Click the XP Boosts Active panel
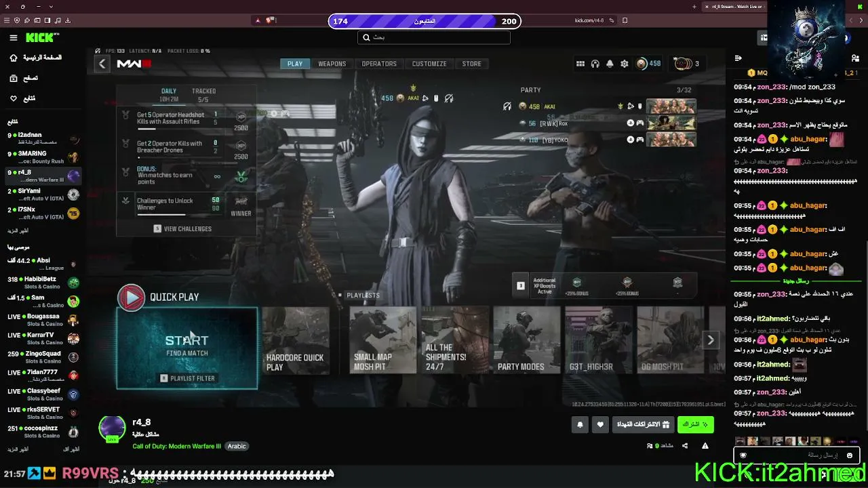The height and width of the screenshot is (488, 868). pos(606,285)
